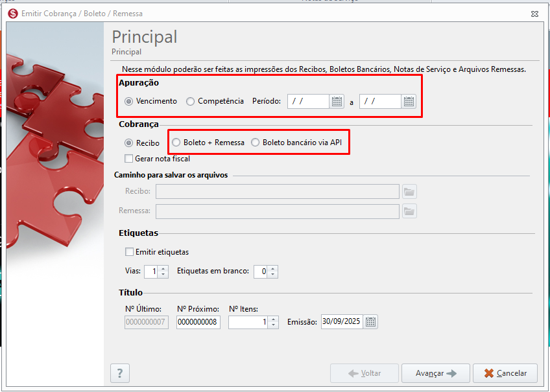The image size is (550, 392).
Task: Click the help question mark button
Action: [x=120, y=373]
